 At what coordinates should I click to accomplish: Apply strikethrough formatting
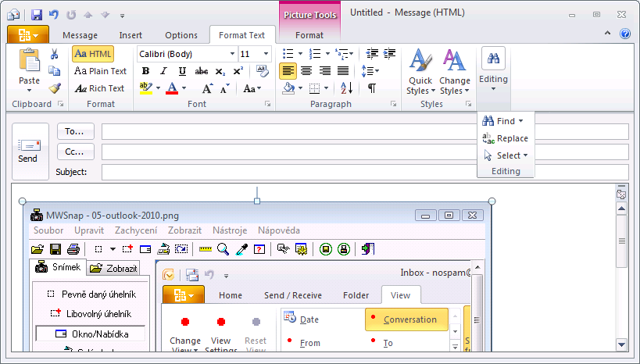coord(202,71)
